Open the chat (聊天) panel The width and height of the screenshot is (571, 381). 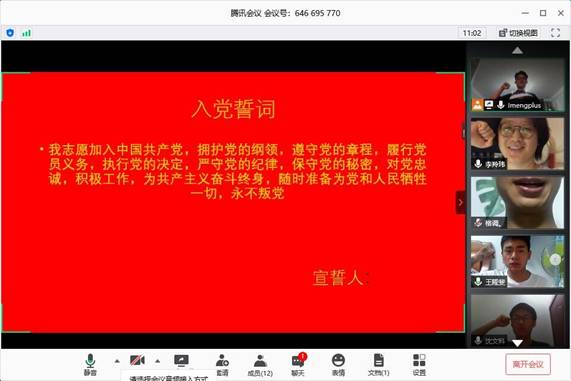(298, 365)
